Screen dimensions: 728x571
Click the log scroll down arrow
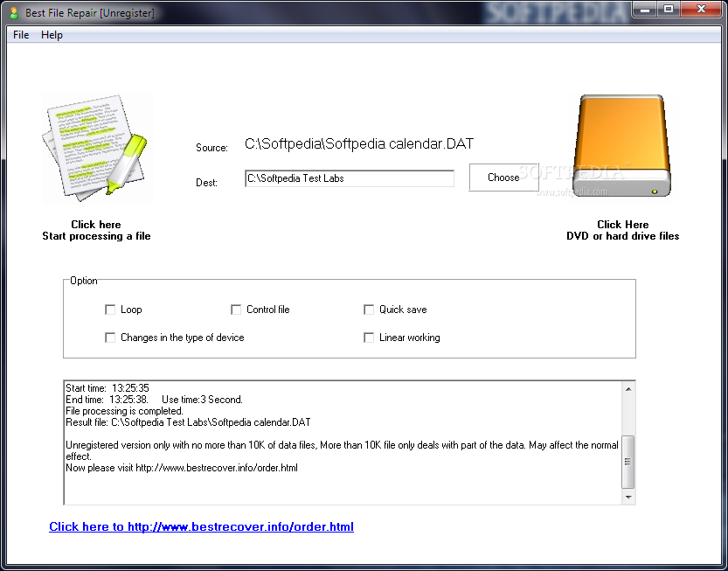(x=628, y=498)
